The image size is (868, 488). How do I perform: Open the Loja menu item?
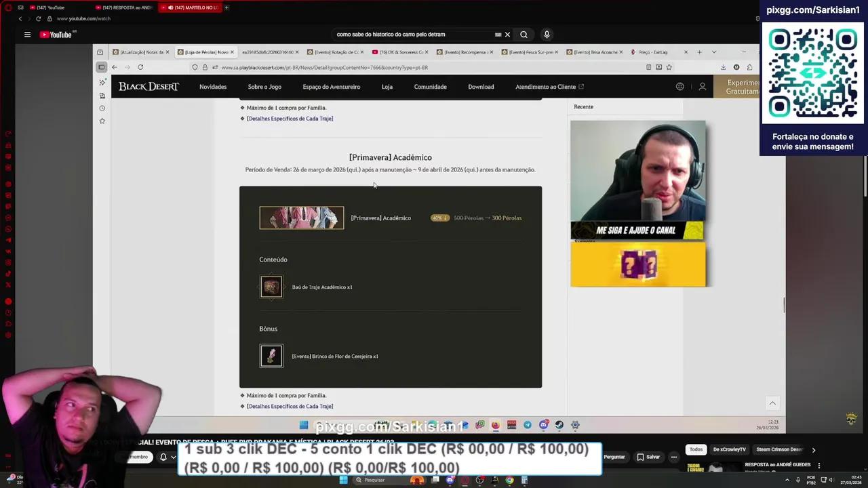click(x=387, y=87)
